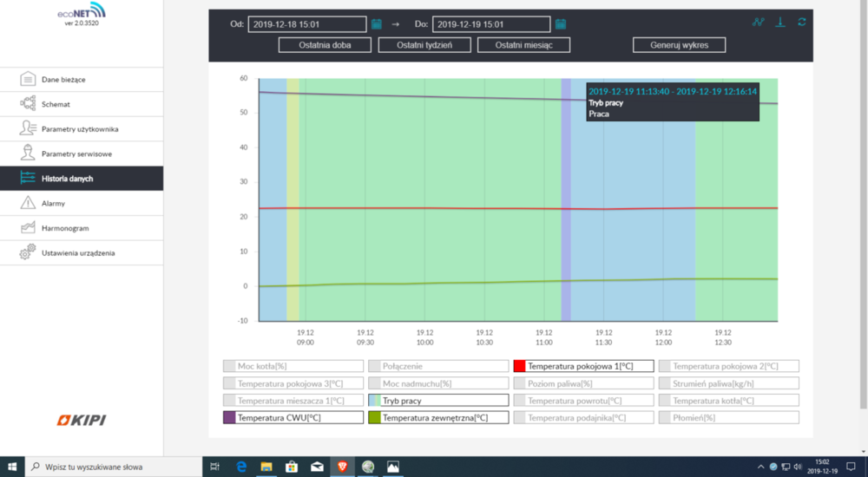Open the Schemat diagram icon in sidebar
This screenshot has height=477, width=868.
pyautogui.click(x=28, y=104)
